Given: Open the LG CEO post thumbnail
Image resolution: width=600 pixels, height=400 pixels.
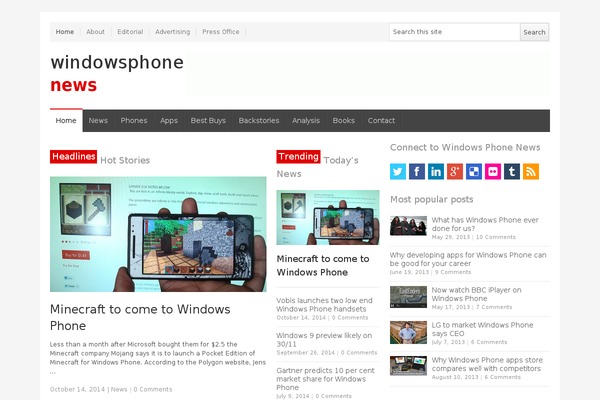Looking at the screenshot, I should point(408,332).
